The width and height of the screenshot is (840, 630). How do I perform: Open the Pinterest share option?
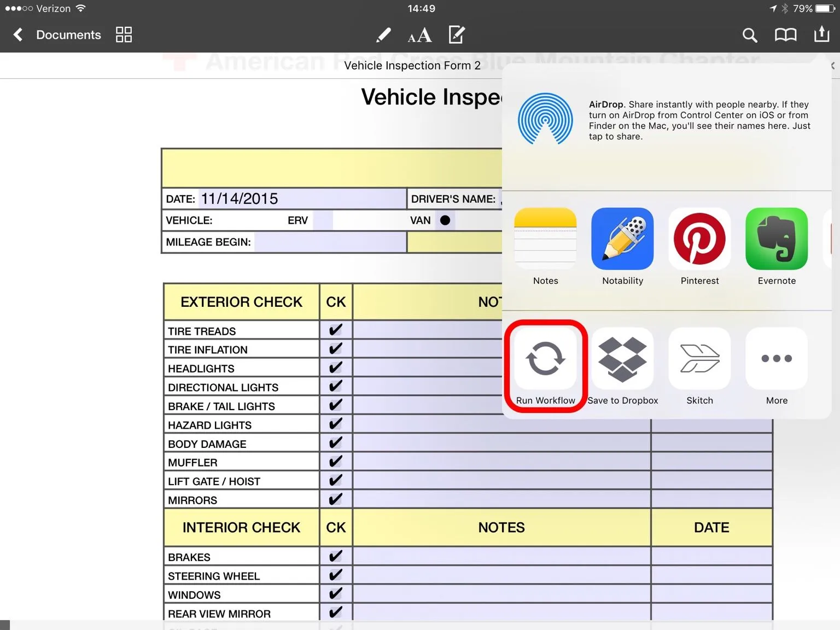click(699, 239)
